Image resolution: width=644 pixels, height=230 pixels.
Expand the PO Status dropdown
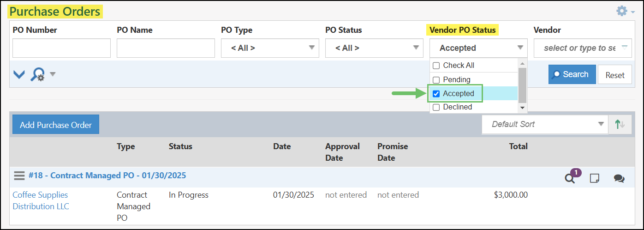(374, 48)
